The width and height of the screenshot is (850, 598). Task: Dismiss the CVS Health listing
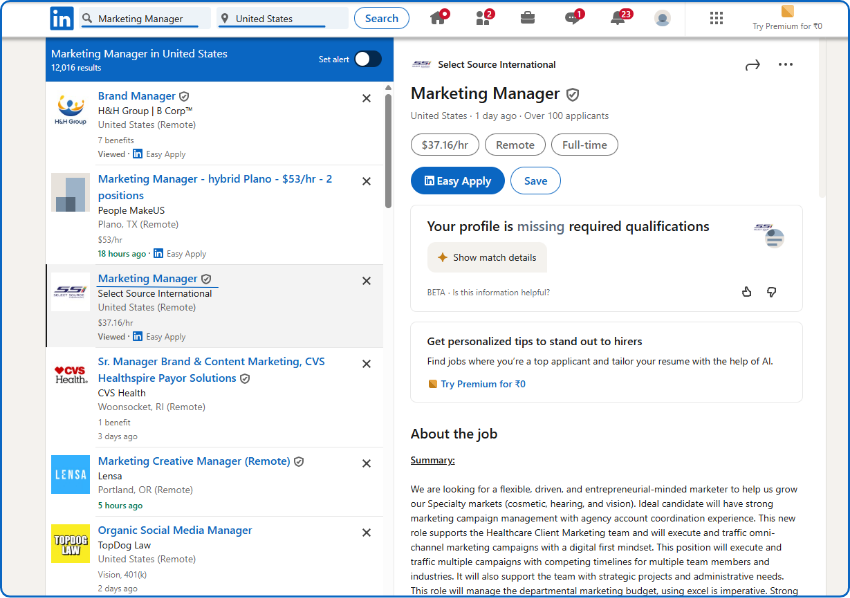click(366, 364)
